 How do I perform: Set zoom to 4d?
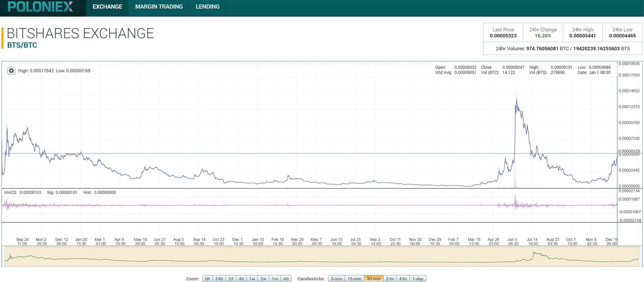click(241, 278)
